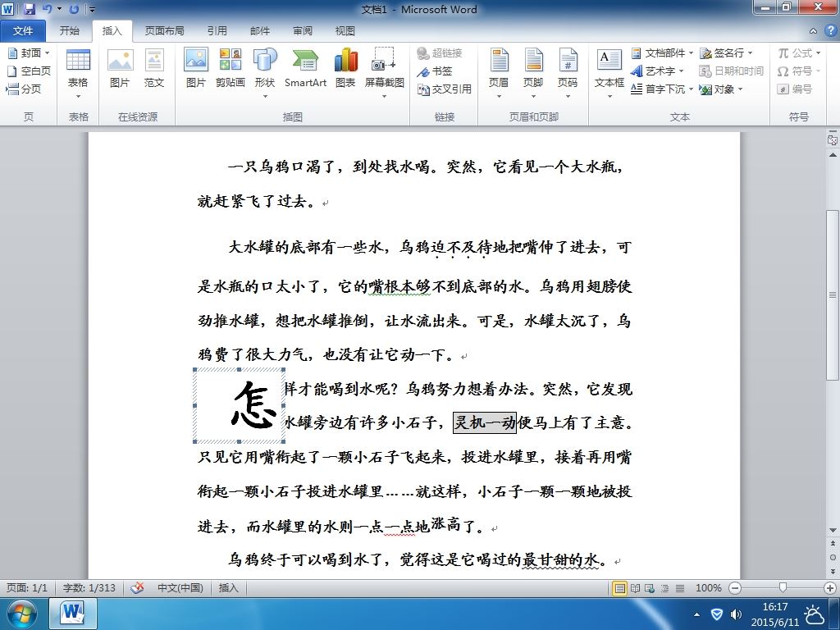Insert Date and Time (日期和时间)
Viewport: 840px width, 630px height.
coord(731,71)
